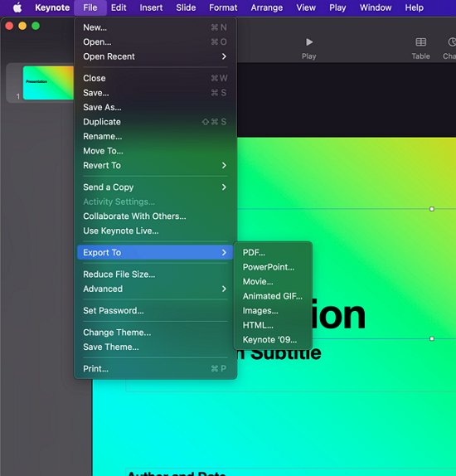Screen dimensions: 456x476
Task: Choose Move To... menu entry
Action: coord(155,151)
